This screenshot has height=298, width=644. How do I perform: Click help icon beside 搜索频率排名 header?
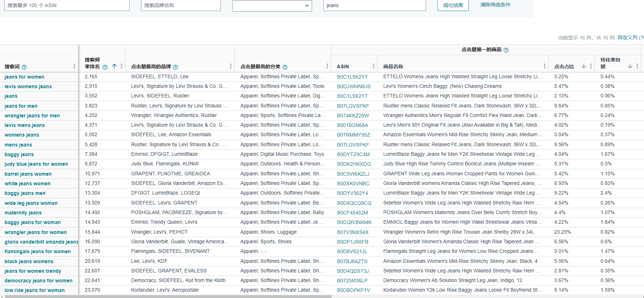coord(105,67)
